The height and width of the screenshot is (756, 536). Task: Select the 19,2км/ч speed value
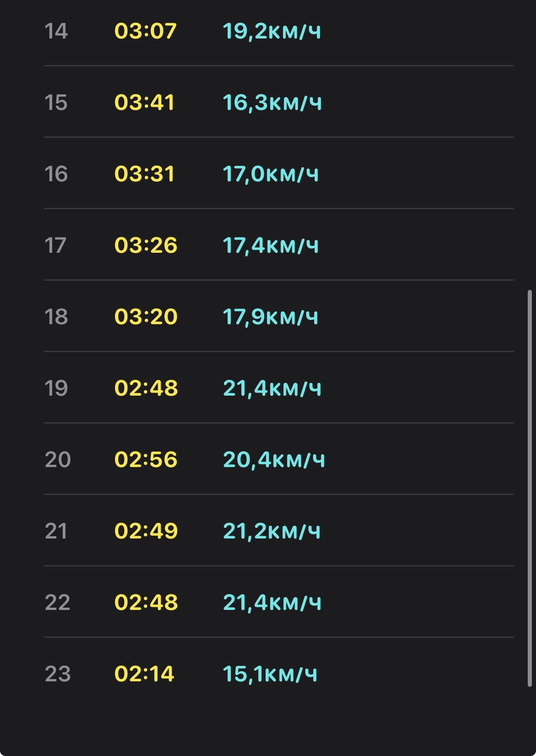tap(272, 31)
